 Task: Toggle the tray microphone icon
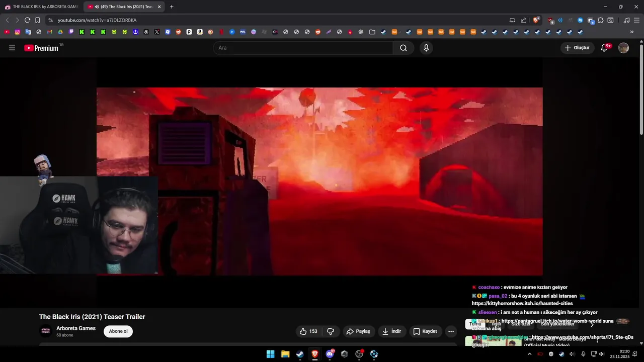tap(583, 354)
